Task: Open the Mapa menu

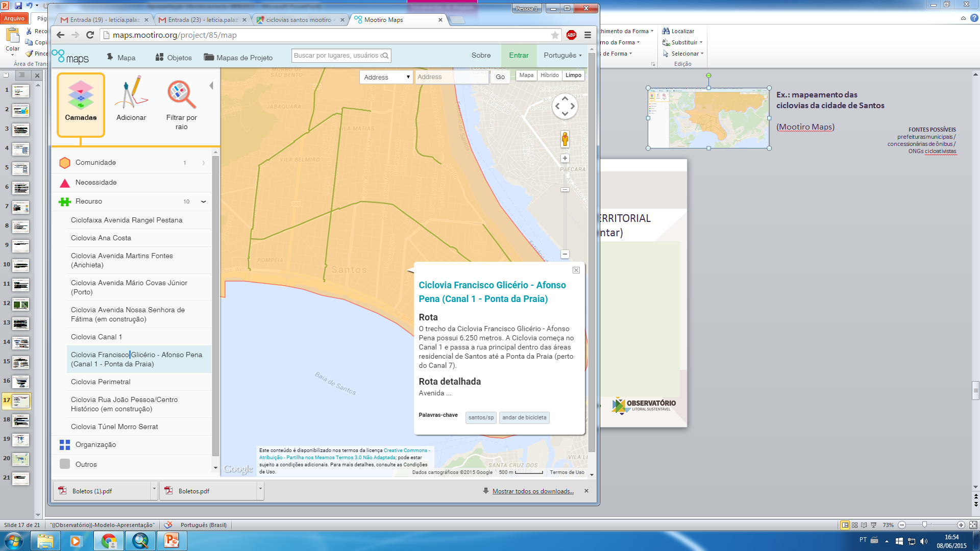Action: tap(121, 58)
